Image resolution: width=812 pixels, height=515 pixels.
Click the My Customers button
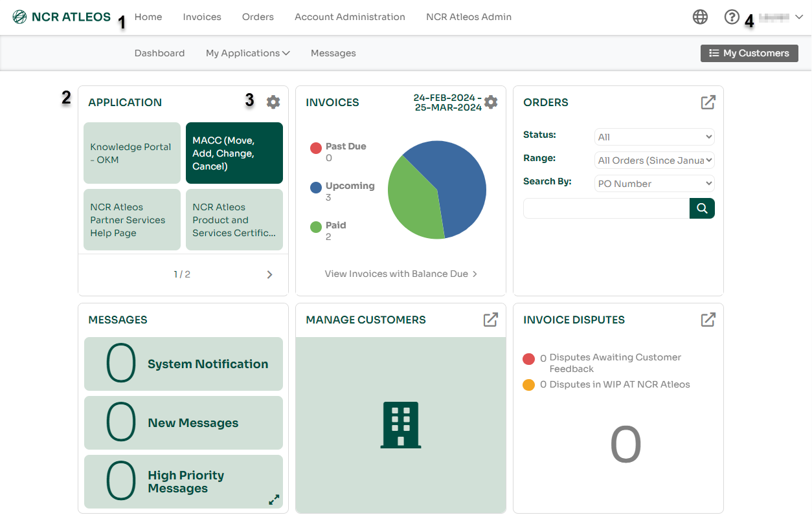click(x=749, y=53)
